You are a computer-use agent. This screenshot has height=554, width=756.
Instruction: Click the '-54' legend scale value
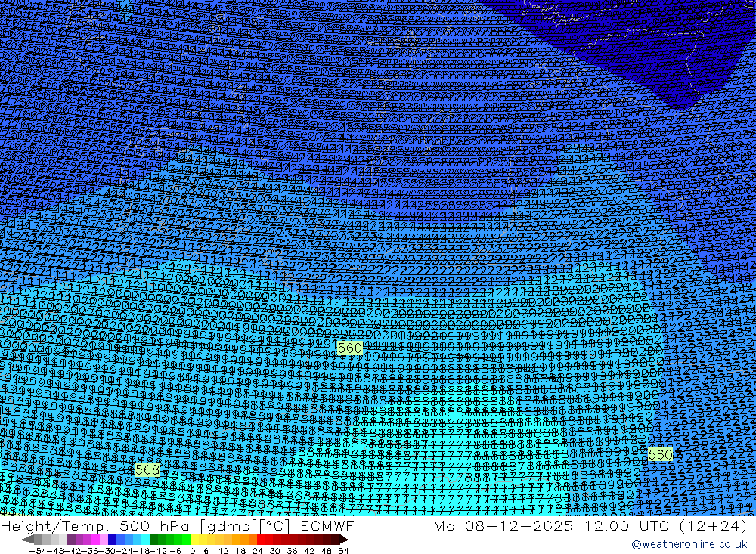38,551
